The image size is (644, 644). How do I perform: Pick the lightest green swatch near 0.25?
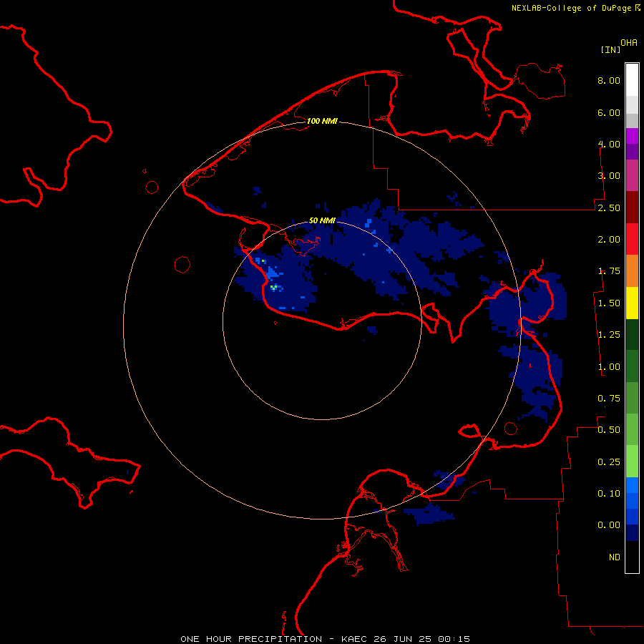[632, 462]
